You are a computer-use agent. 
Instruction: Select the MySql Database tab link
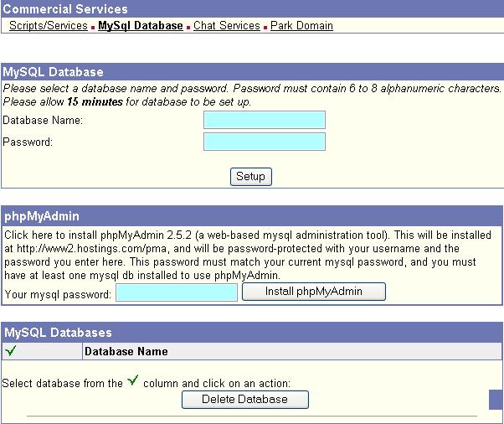(141, 25)
